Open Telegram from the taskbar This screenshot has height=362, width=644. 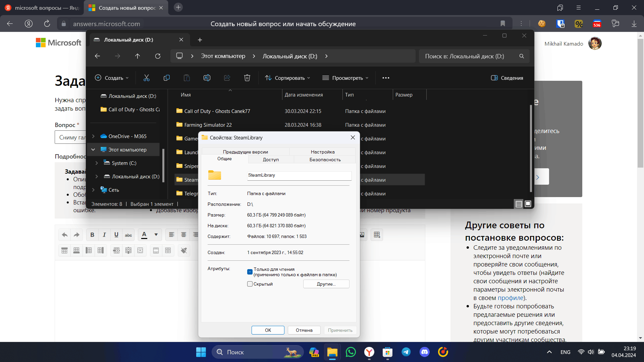pos(406,352)
